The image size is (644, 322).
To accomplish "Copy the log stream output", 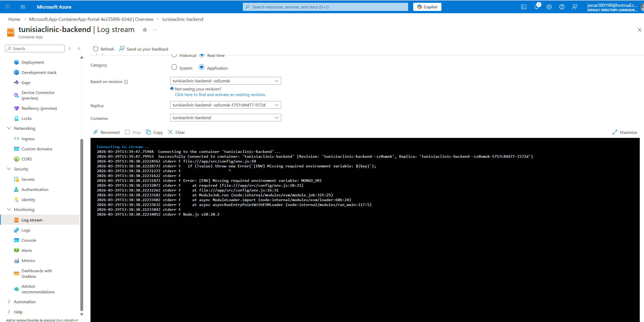I will click(154, 132).
